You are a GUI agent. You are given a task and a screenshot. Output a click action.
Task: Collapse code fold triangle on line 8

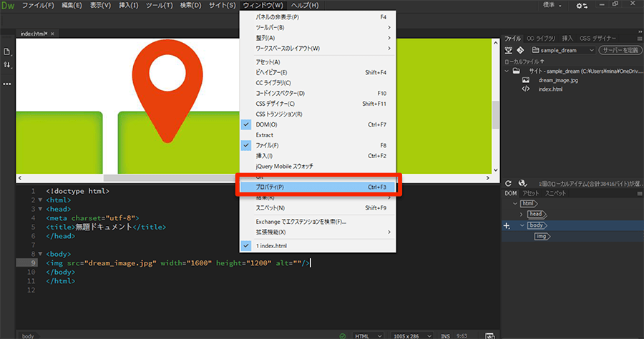(x=40, y=254)
